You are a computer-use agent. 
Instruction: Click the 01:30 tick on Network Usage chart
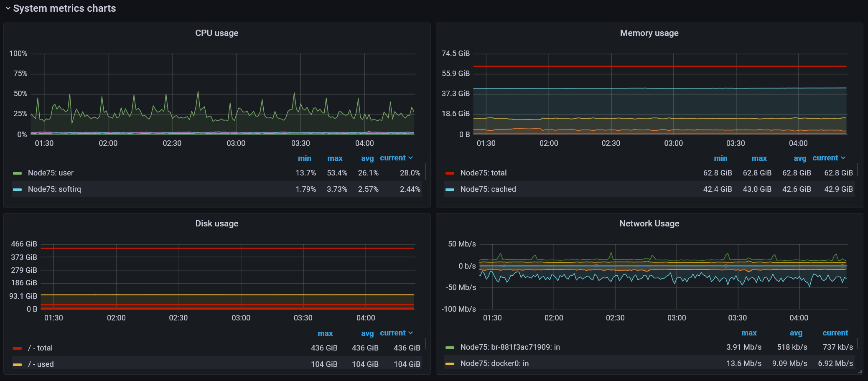pos(492,318)
